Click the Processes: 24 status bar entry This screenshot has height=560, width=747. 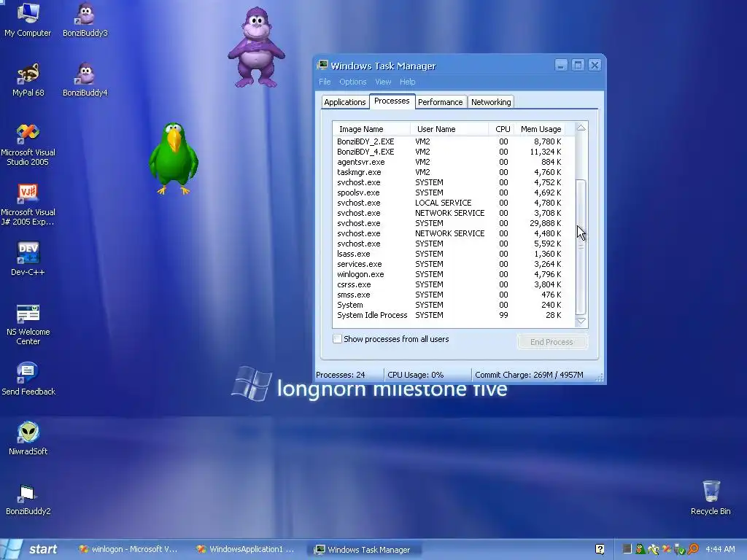point(349,375)
